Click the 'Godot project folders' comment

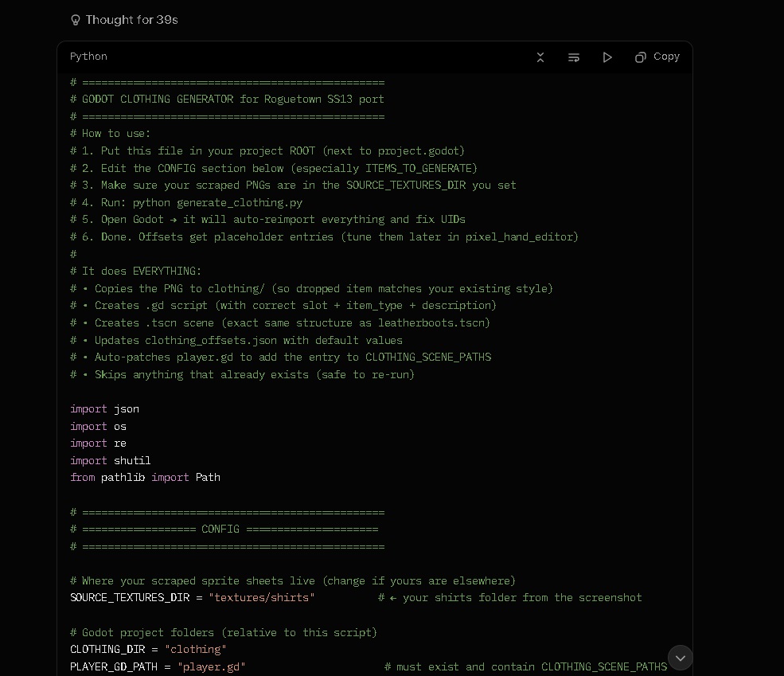(x=224, y=632)
